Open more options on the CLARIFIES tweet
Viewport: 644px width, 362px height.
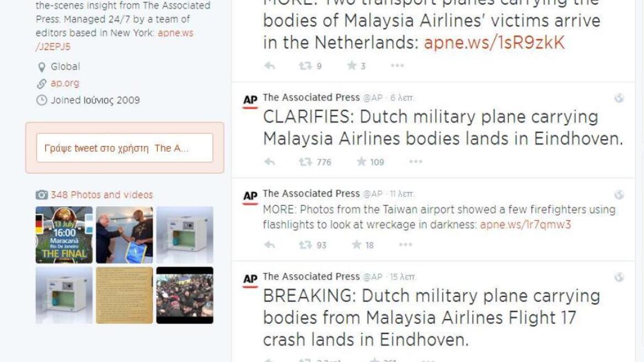pyautogui.click(x=416, y=162)
